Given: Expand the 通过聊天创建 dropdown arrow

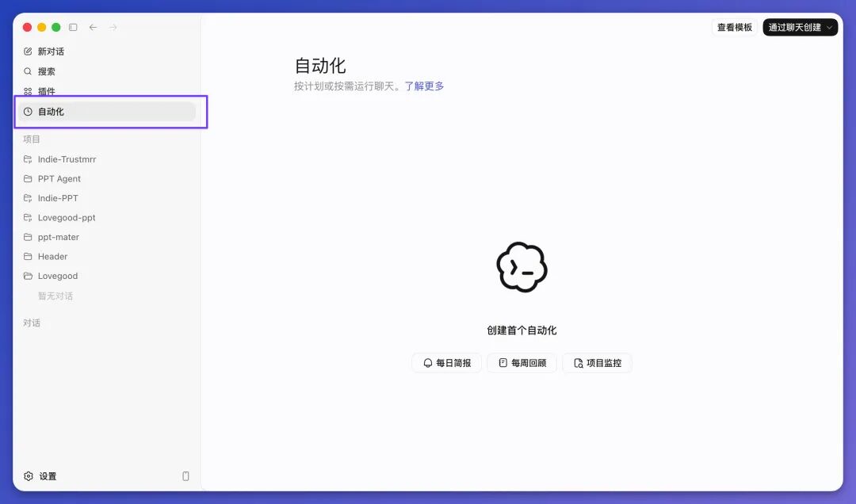Looking at the screenshot, I should (x=830, y=27).
